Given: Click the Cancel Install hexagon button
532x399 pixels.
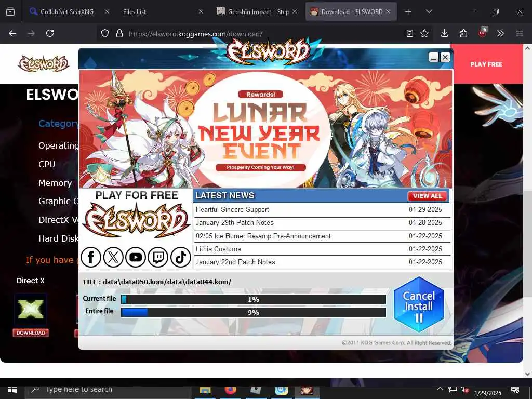Looking at the screenshot, I should coord(419,304).
